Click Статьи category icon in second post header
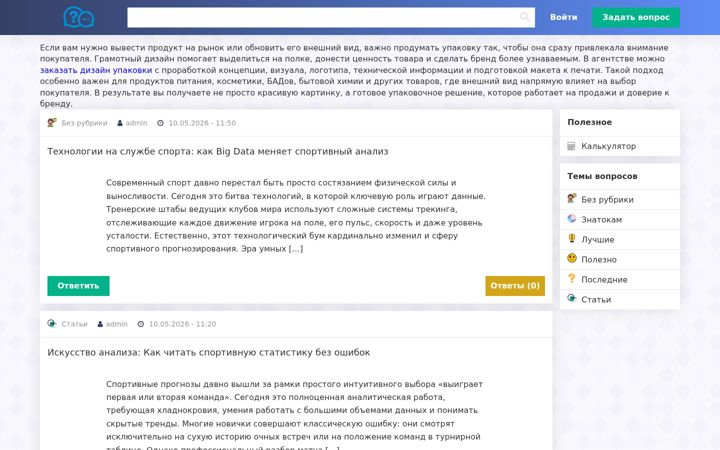This screenshot has width=720, height=450. (x=52, y=323)
